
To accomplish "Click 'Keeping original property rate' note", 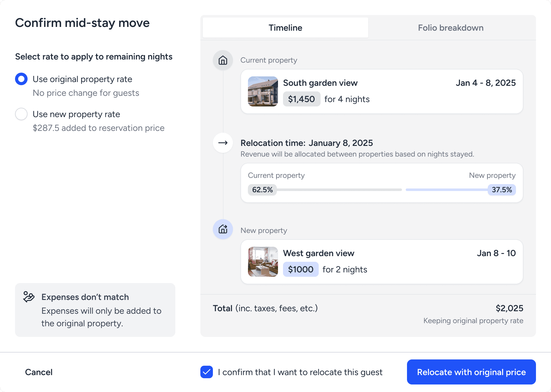I will [x=473, y=321].
